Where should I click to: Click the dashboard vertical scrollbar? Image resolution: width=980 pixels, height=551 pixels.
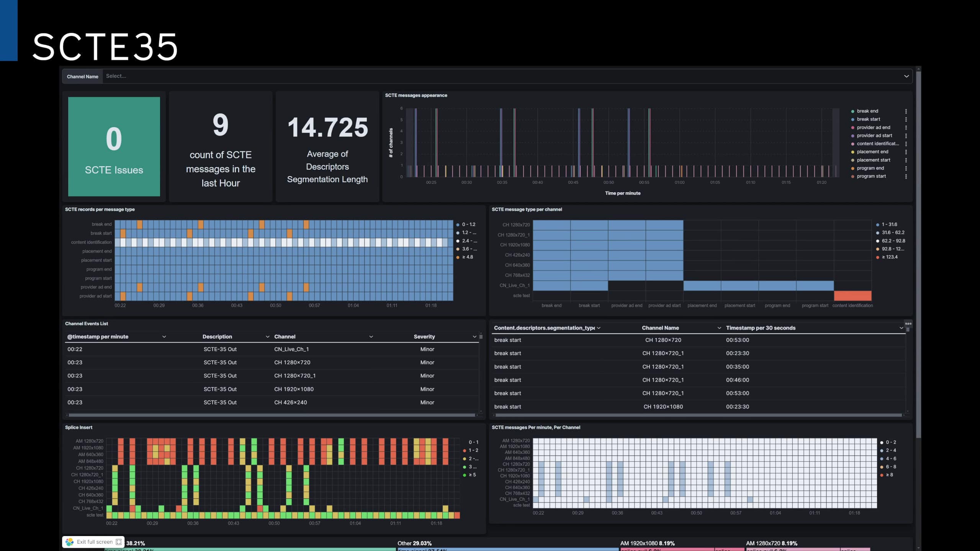[918, 253]
